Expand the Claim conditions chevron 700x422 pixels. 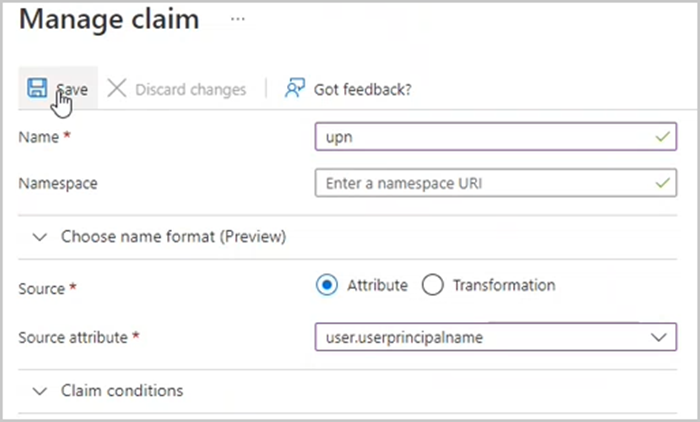coord(40,390)
